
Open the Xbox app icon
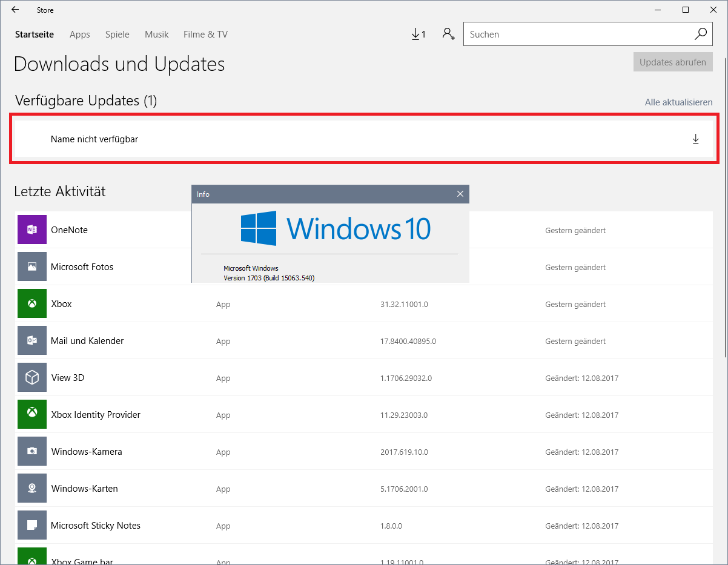[32, 304]
